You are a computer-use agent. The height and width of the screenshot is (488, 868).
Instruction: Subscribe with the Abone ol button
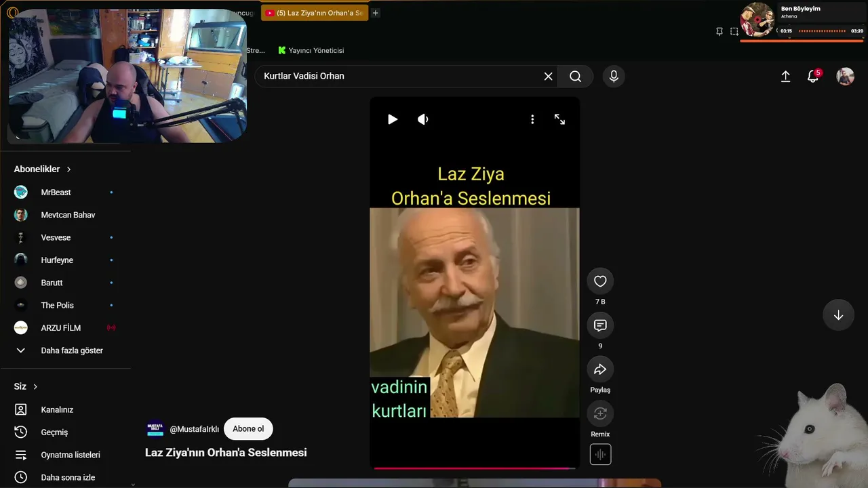click(x=248, y=429)
